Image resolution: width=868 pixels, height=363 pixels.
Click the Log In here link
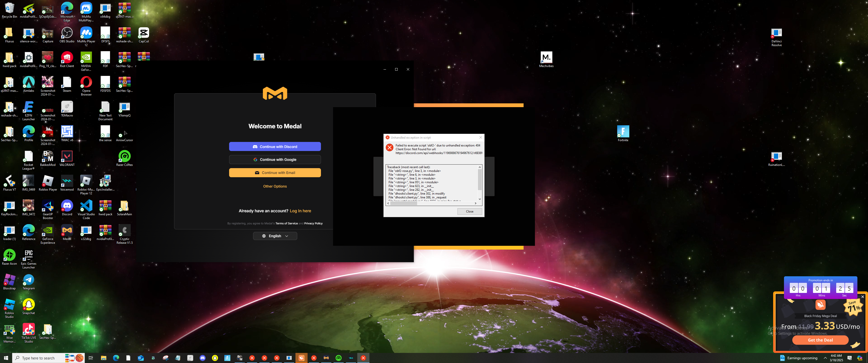click(300, 211)
